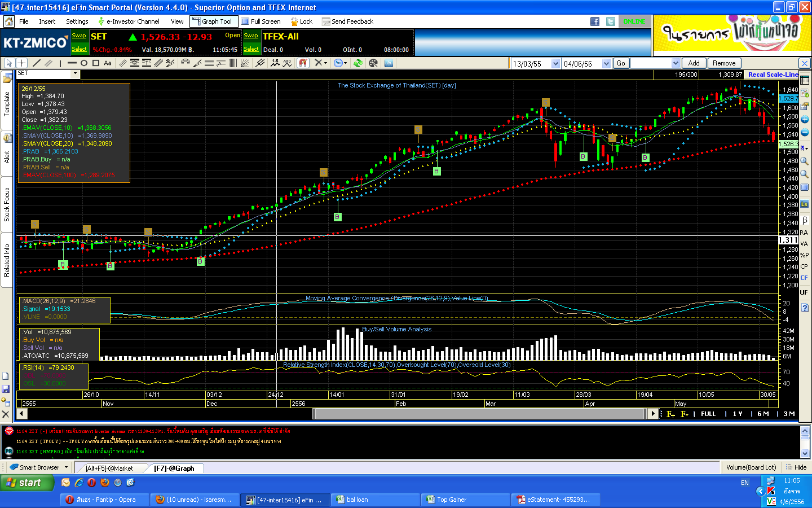Click the F- zoom out icon
The width and height of the screenshot is (812, 508).
(684, 414)
